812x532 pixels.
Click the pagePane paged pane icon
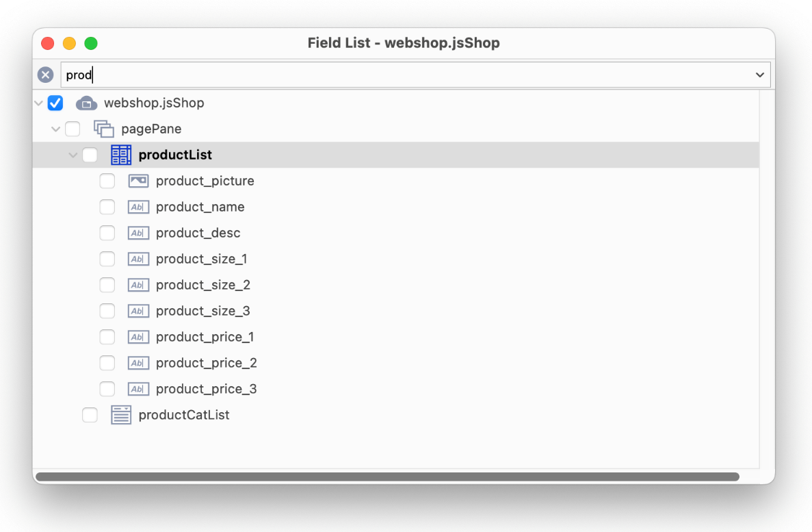tap(103, 129)
